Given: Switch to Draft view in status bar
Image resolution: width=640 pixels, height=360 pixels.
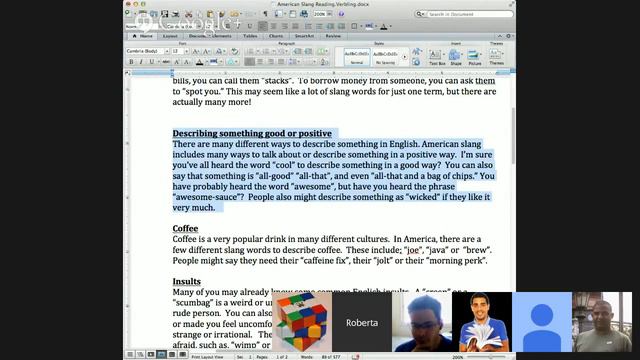Looking at the screenshot, I should pos(130,354).
